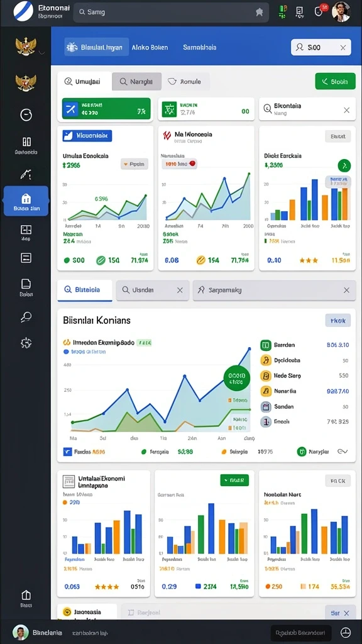Screen dimensions: 362x644
Task: Expand the Narydar chevron below main chart
Action: [343, 452]
